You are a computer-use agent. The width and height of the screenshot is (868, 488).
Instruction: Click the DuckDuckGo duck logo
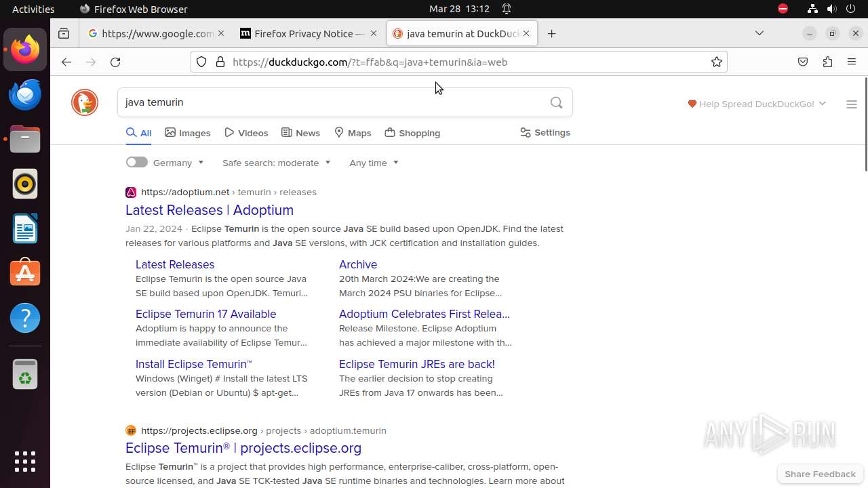coord(85,102)
